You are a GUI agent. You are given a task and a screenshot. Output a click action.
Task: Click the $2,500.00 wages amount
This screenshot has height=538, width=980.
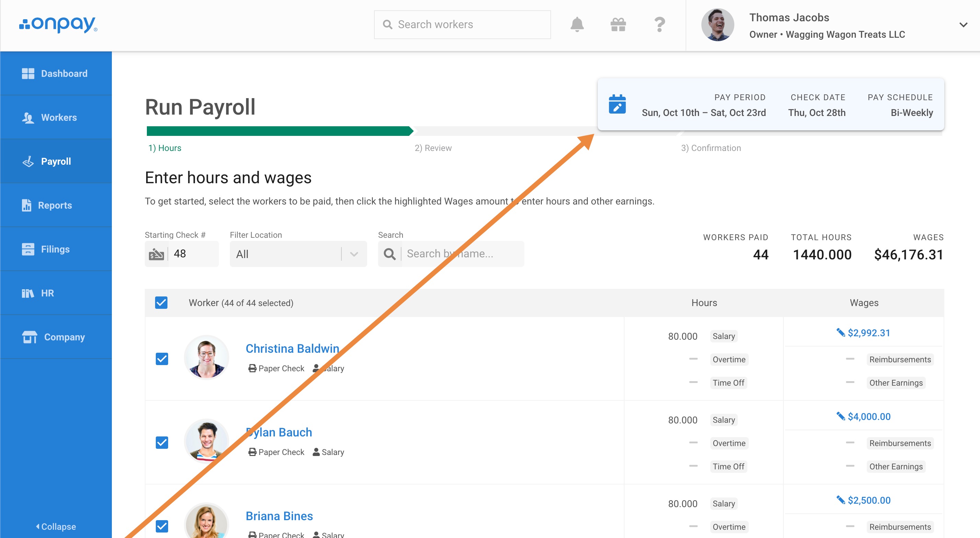(869, 500)
